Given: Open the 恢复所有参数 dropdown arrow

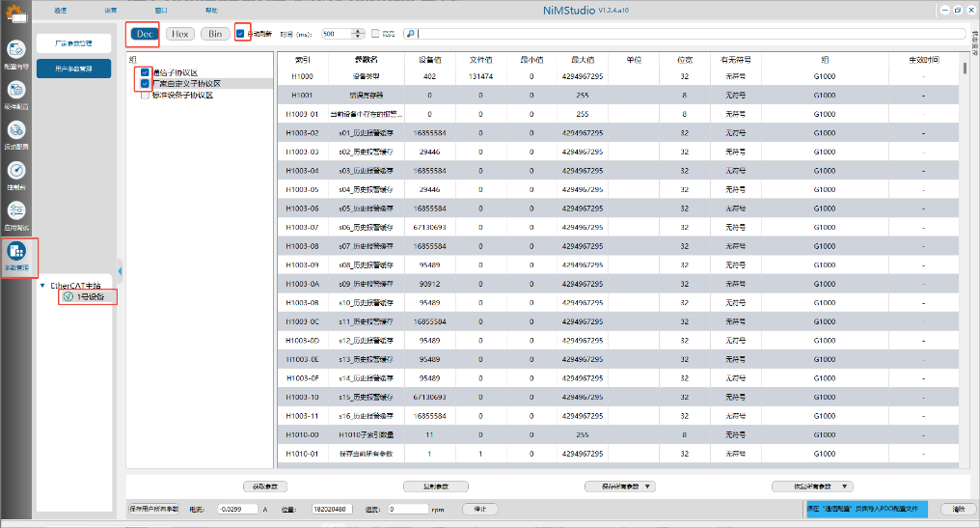Looking at the screenshot, I should coord(844,486).
